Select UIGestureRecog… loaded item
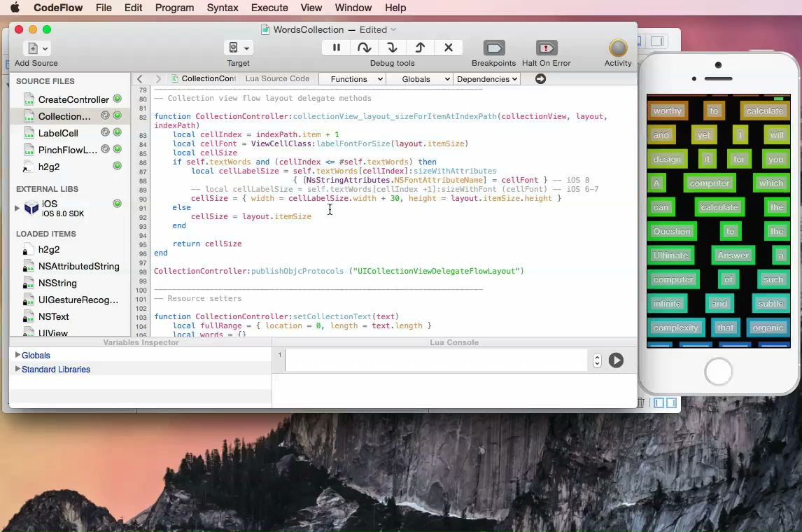This screenshot has width=802, height=532. pos(71,300)
